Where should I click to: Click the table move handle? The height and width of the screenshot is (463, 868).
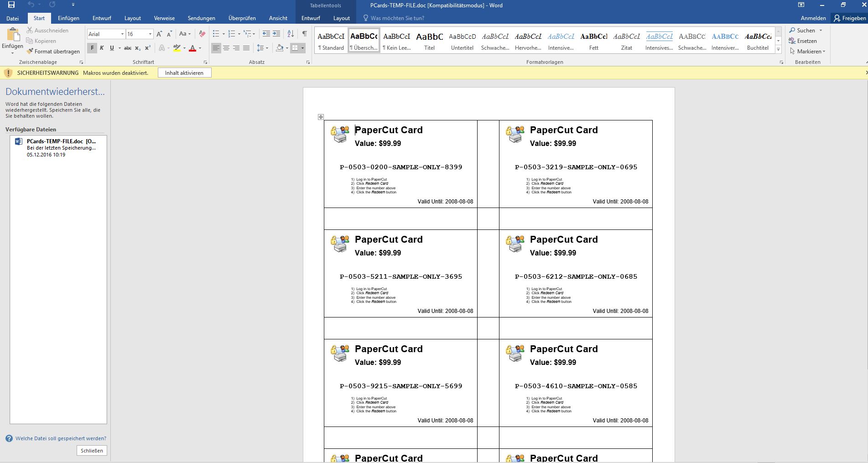pos(321,117)
